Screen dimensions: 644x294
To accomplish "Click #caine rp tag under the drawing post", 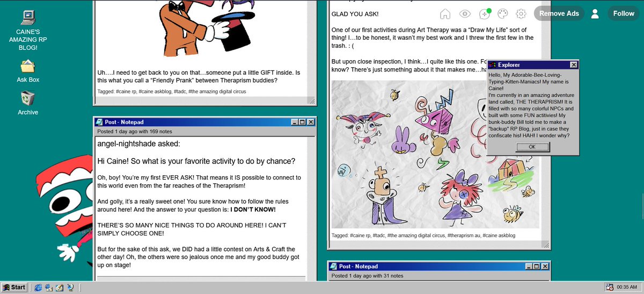I will [360, 235].
